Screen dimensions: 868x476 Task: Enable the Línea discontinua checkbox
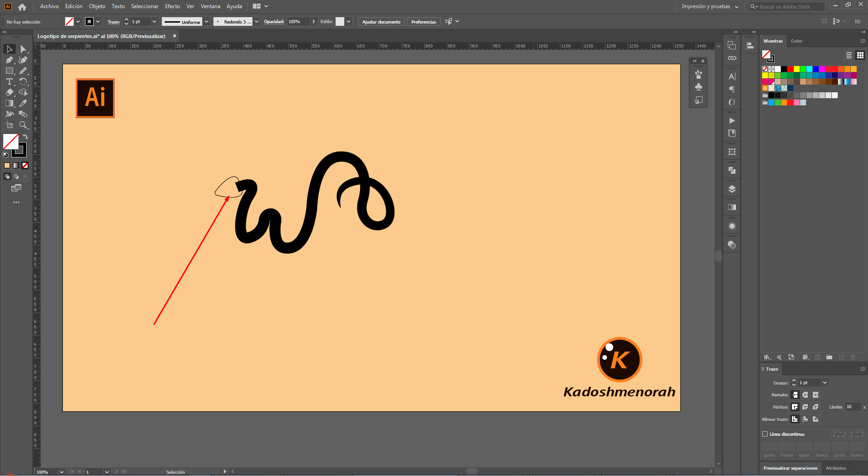tap(765, 434)
